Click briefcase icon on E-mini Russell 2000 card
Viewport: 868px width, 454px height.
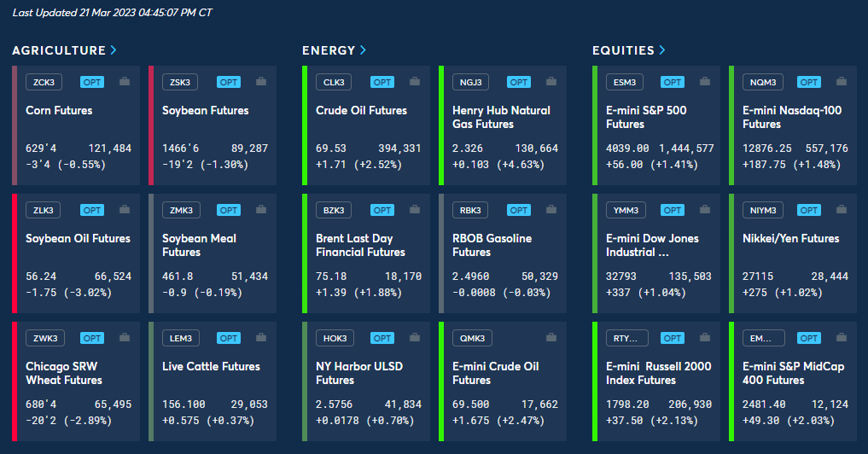[705, 337]
